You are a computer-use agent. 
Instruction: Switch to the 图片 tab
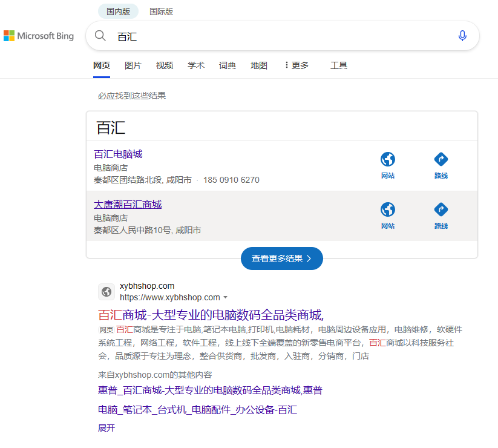coord(133,65)
